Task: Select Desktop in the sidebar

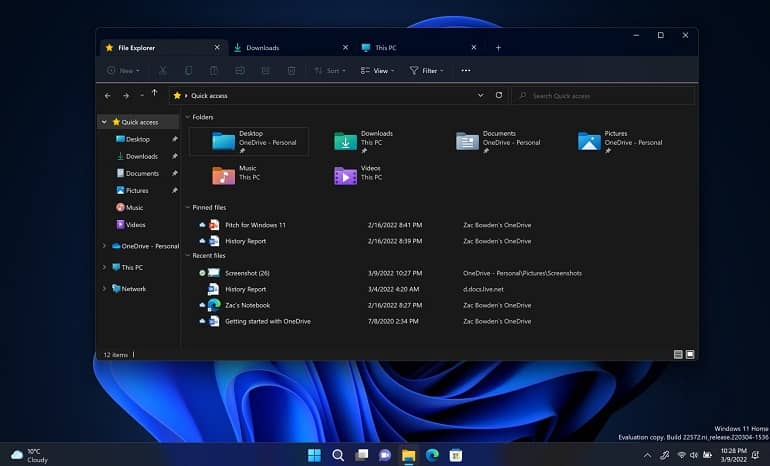Action: [x=139, y=139]
